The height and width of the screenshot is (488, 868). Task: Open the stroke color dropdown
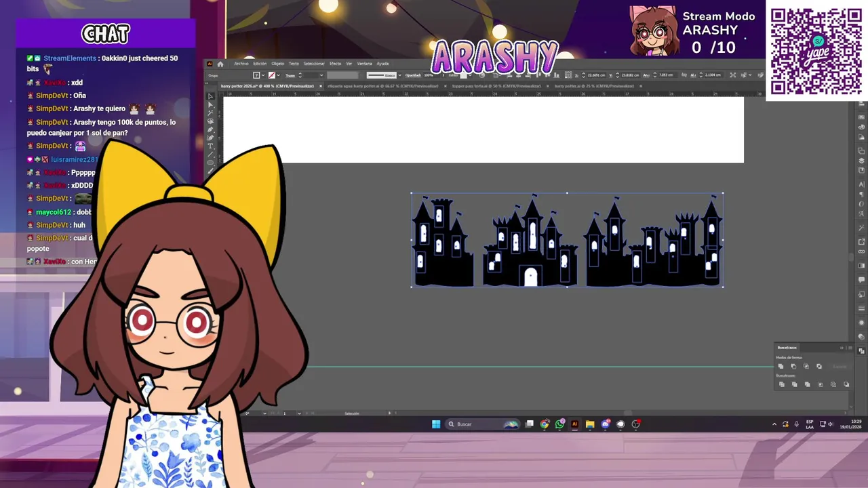[x=279, y=75]
